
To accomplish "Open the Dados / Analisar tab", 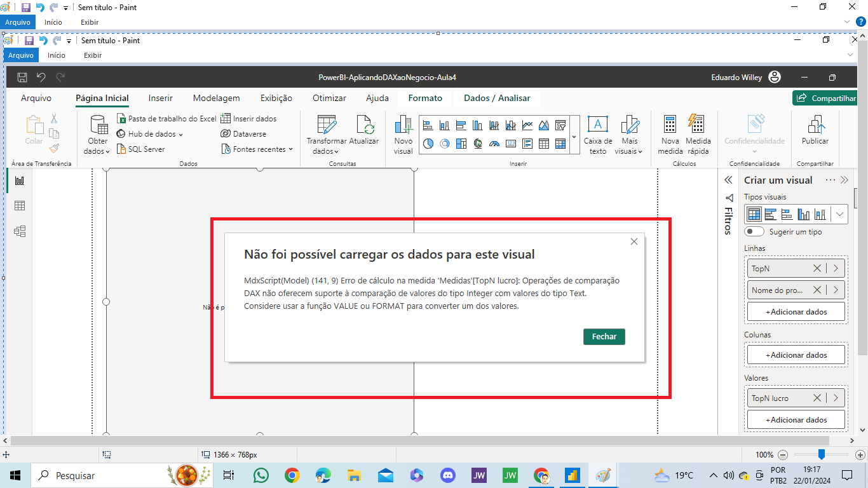I will [497, 98].
